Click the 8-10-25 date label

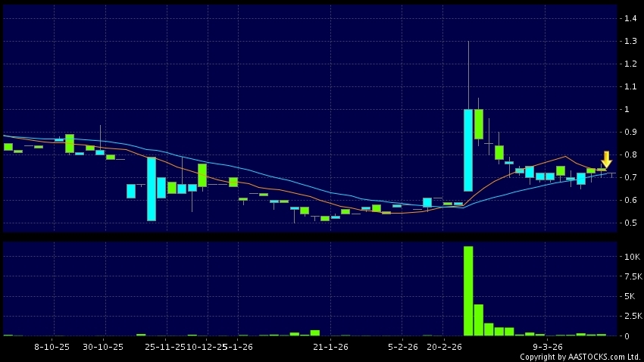pyautogui.click(x=52, y=346)
